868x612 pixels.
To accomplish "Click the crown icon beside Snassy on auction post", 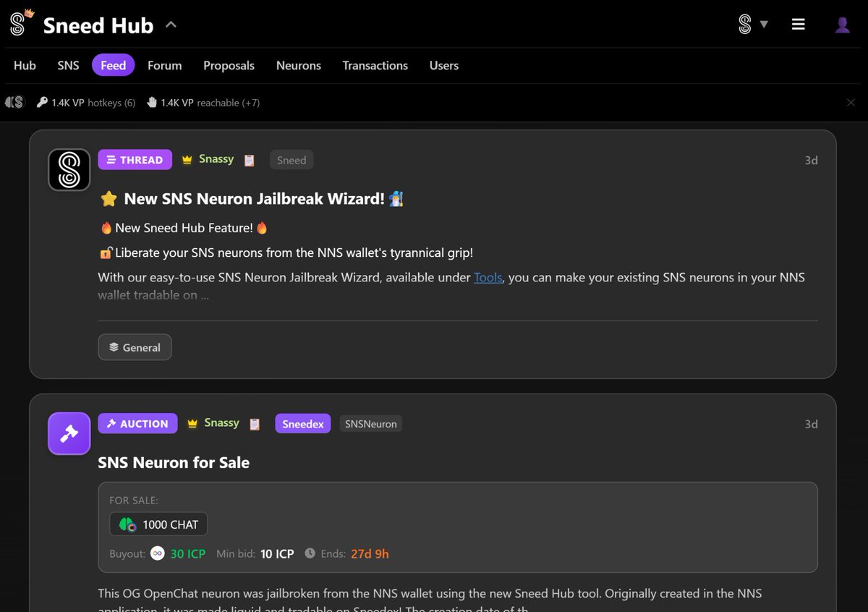I will 192,424.
